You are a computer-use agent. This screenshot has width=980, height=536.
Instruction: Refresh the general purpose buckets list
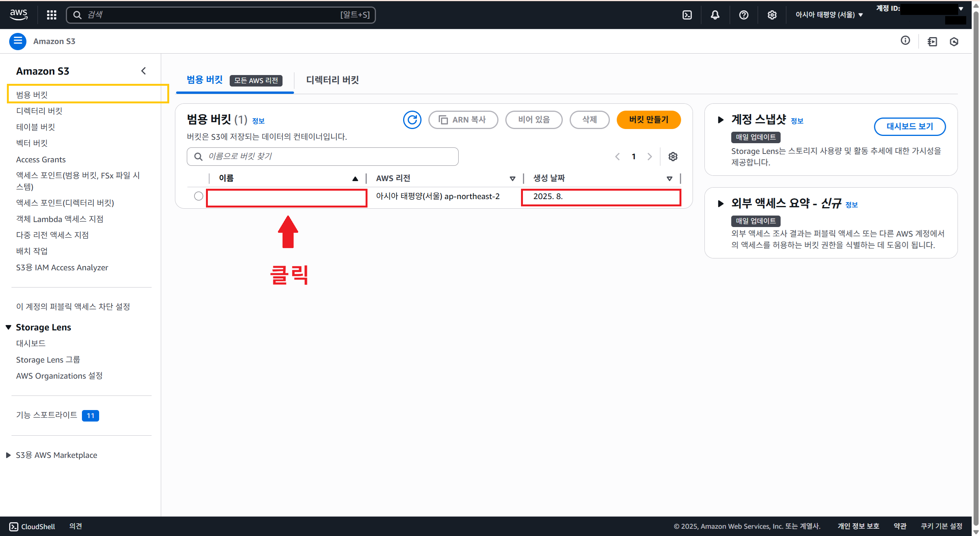click(x=412, y=120)
